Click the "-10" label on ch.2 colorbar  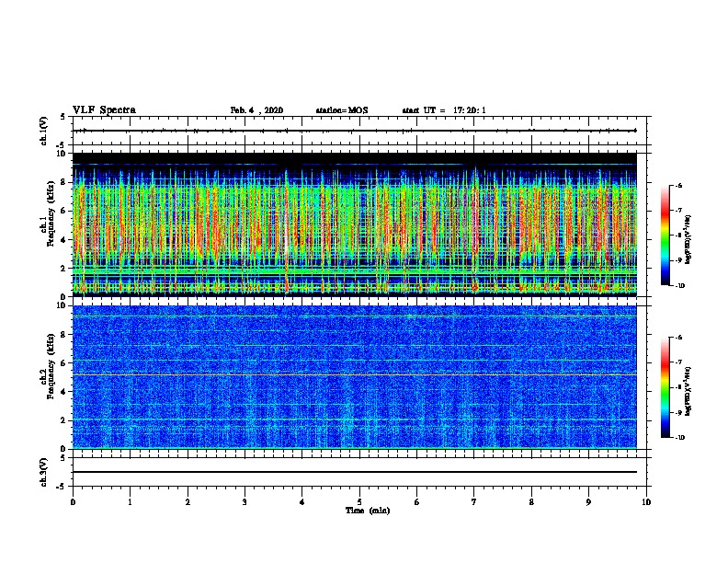pos(679,438)
